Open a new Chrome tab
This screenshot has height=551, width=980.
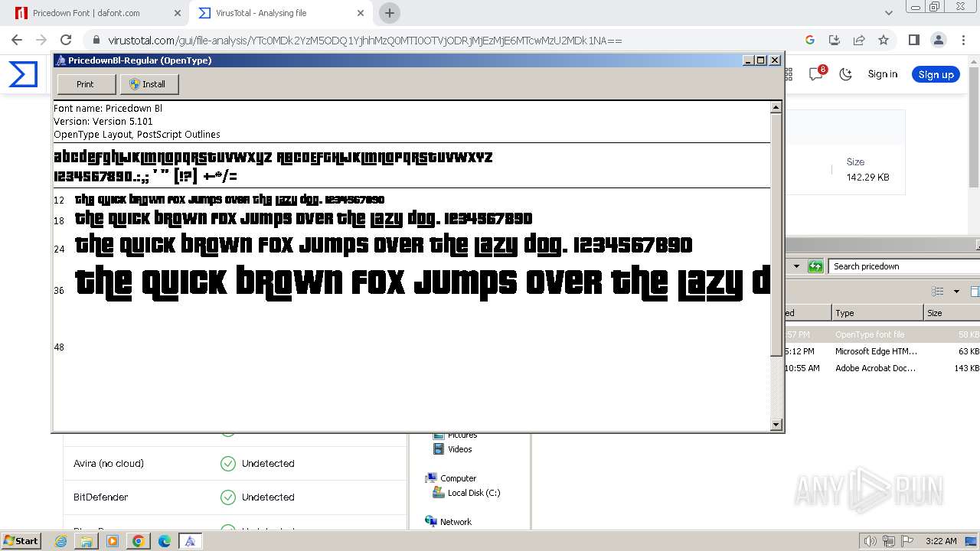pyautogui.click(x=389, y=13)
